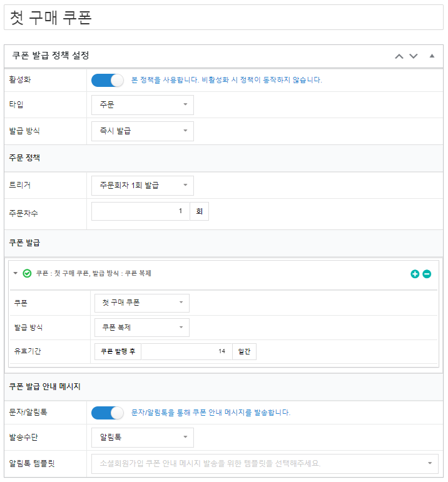Open the 발송수단 dropdown showing 알림톡

143,437
